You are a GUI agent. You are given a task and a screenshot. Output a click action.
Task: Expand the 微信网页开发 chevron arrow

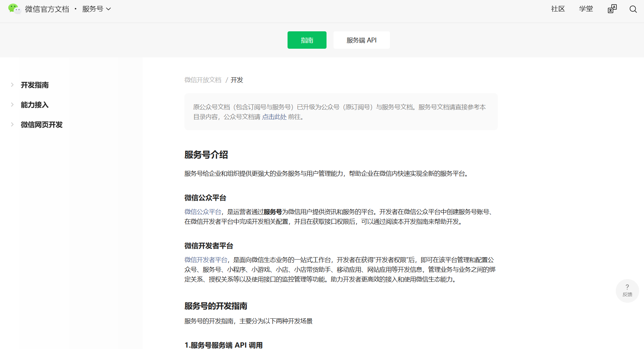pos(12,125)
